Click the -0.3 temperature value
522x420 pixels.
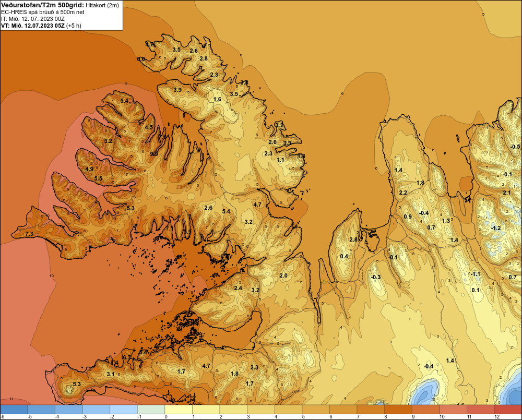[375, 277]
